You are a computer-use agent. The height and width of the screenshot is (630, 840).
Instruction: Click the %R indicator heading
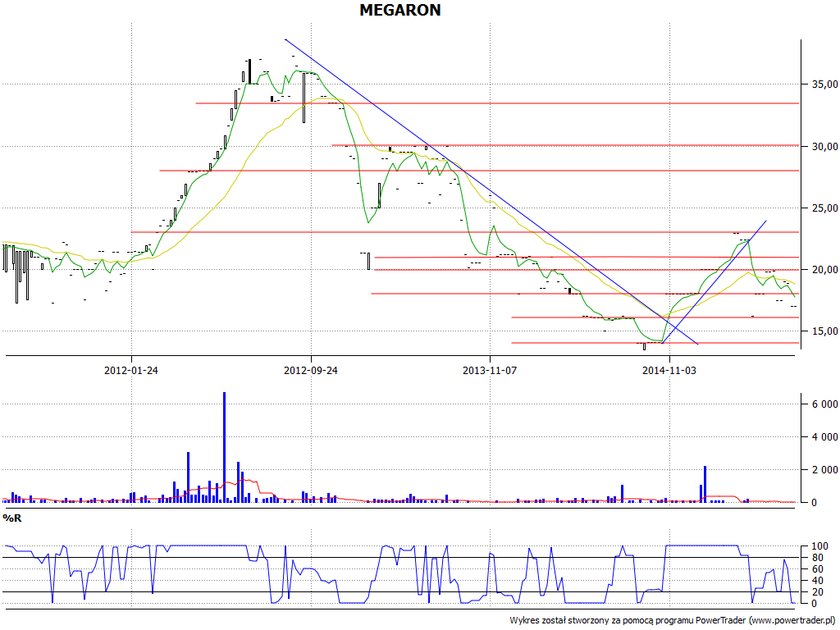click(11, 518)
